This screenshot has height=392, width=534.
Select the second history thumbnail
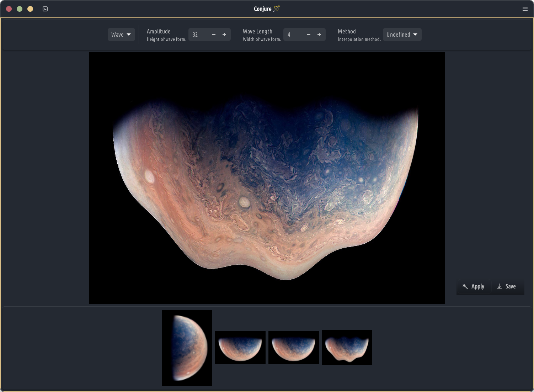(240, 348)
